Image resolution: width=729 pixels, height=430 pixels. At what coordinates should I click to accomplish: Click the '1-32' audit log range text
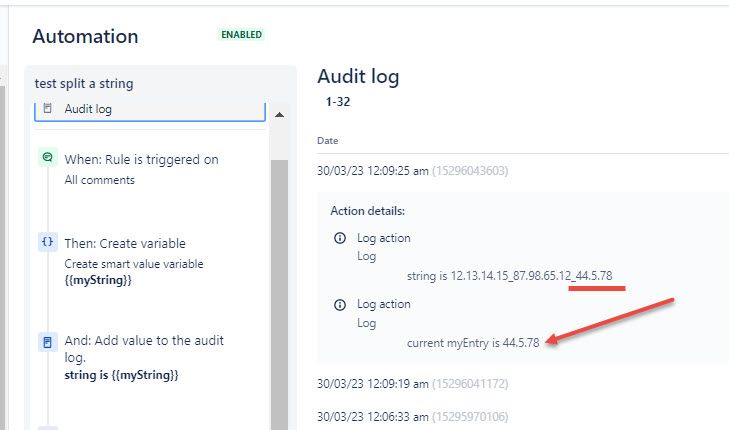coord(338,102)
